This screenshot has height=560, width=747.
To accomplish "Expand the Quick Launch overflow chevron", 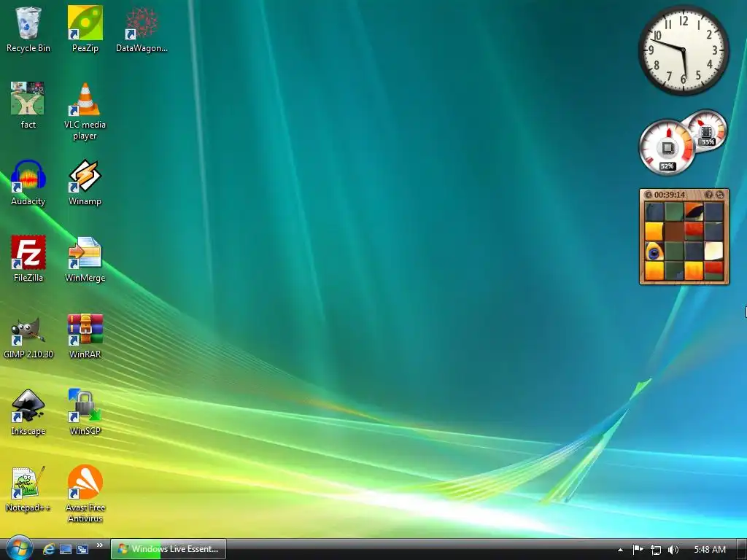I will (x=99, y=545).
